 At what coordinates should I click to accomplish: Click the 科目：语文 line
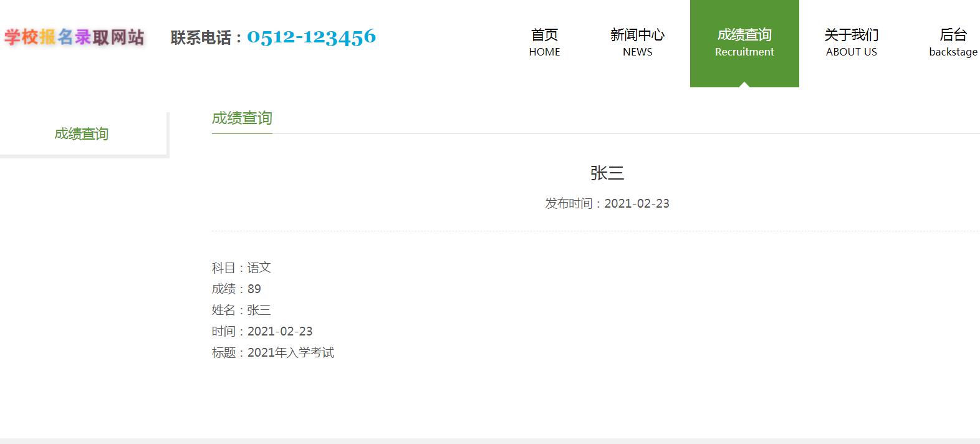coord(241,268)
